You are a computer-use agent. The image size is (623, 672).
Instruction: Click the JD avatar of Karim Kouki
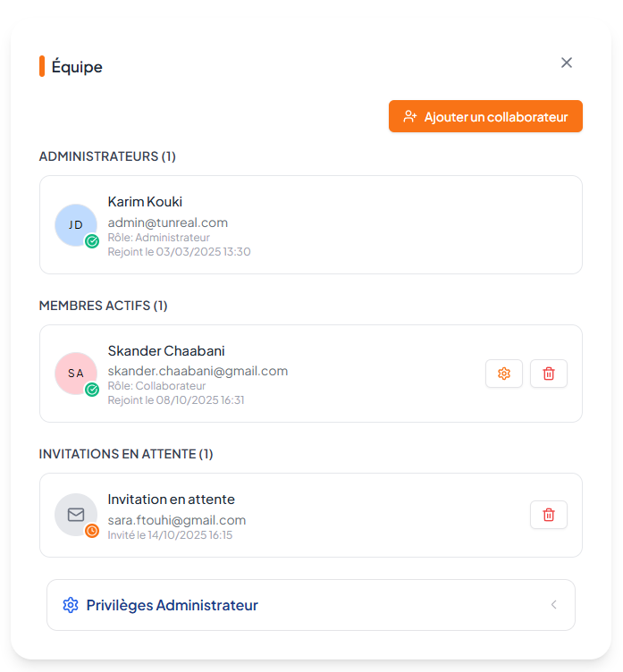[x=76, y=224]
